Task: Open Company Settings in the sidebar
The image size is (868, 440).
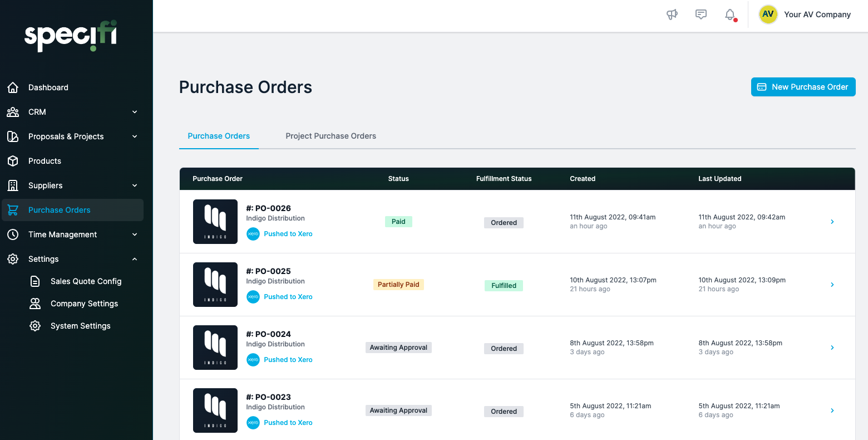Action: pyautogui.click(x=83, y=304)
